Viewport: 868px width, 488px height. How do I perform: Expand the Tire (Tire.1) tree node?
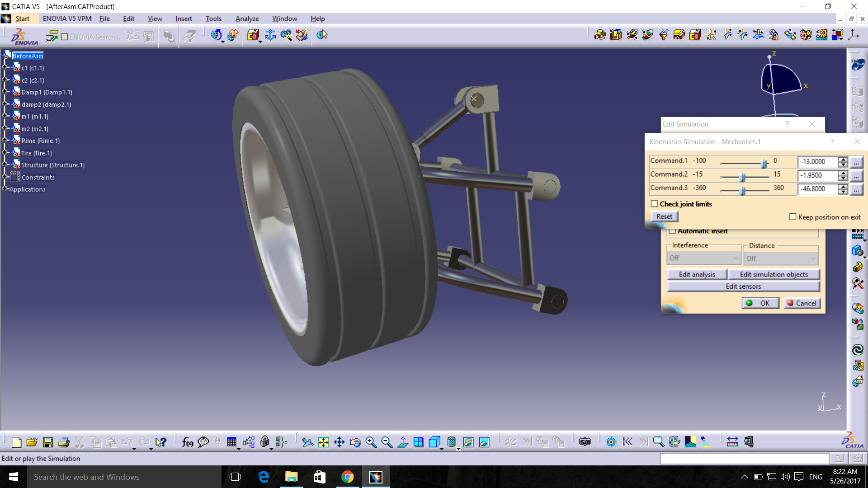(4, 153)
